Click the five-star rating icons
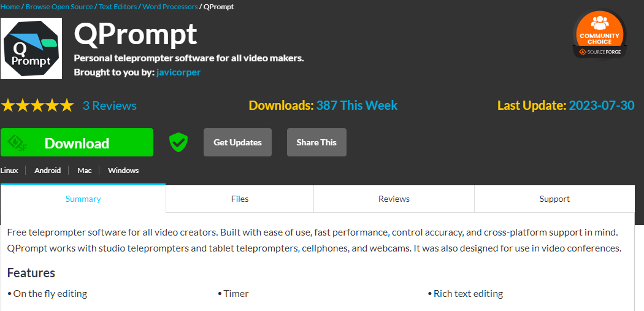The image size is (644, 311). point(37,106)
